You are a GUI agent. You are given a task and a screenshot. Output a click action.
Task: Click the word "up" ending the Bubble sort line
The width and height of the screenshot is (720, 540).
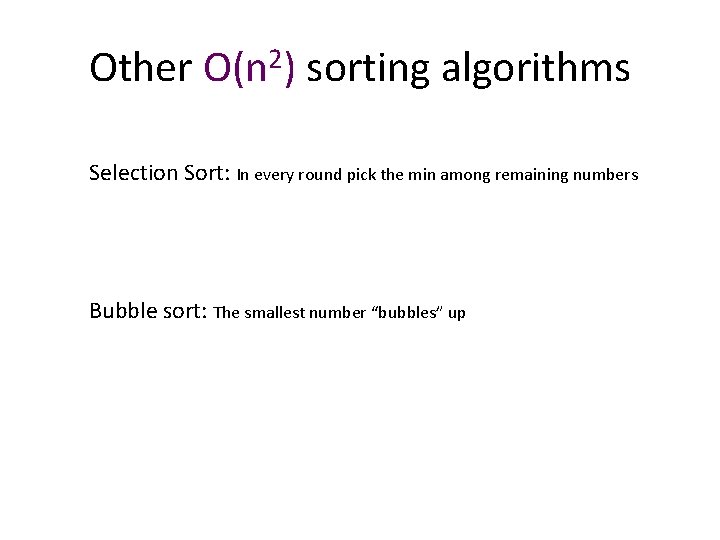pyautogui.click(x=457, y=314)
